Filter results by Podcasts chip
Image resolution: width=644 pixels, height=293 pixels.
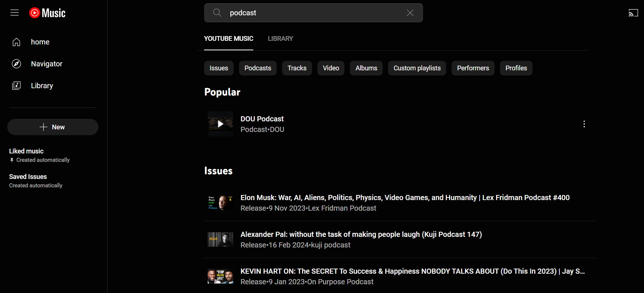tap(258, 68)
